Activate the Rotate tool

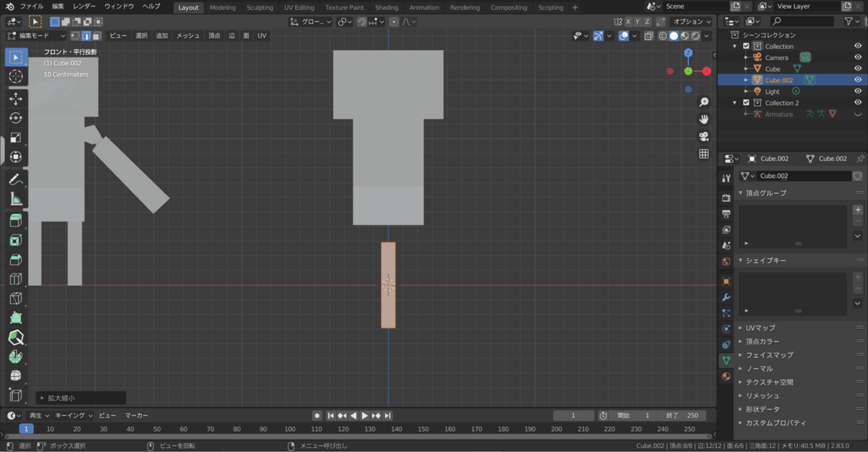(16, 118)
